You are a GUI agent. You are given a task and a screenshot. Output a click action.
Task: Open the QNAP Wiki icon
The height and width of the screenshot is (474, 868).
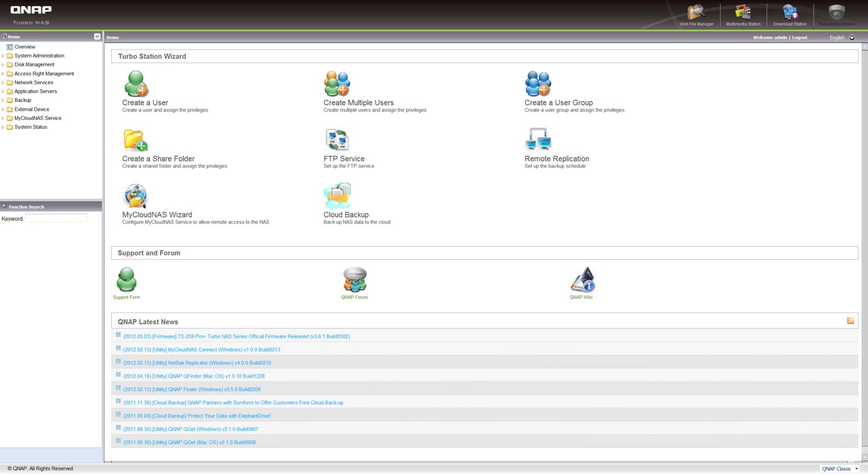coord(583,279)
